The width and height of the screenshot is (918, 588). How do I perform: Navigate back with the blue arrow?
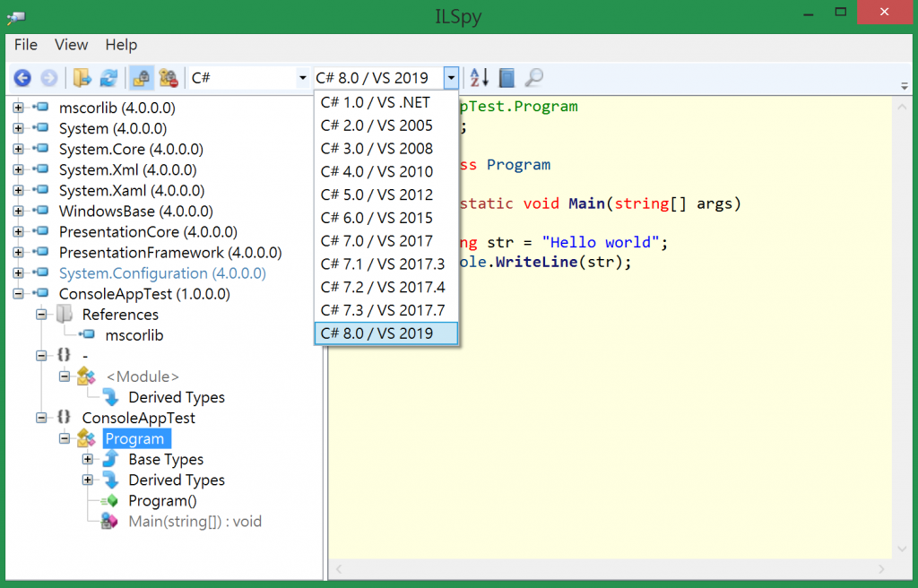pos(22,78)
